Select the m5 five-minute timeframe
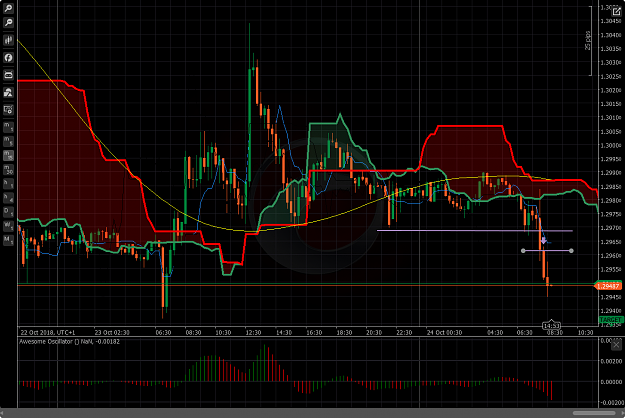The width and height of the screenshot is (625, 418). (8, 141)
